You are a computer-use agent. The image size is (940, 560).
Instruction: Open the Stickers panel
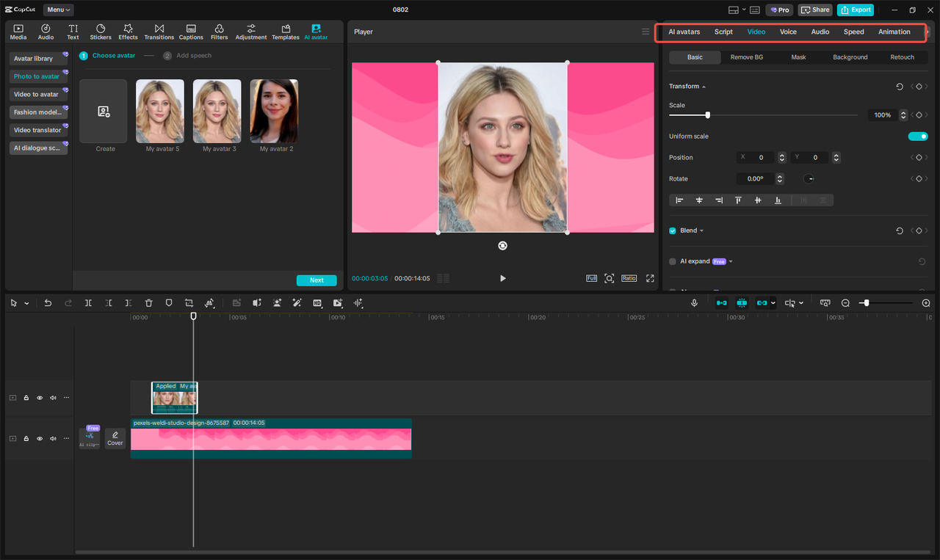(x=101, y=32)
